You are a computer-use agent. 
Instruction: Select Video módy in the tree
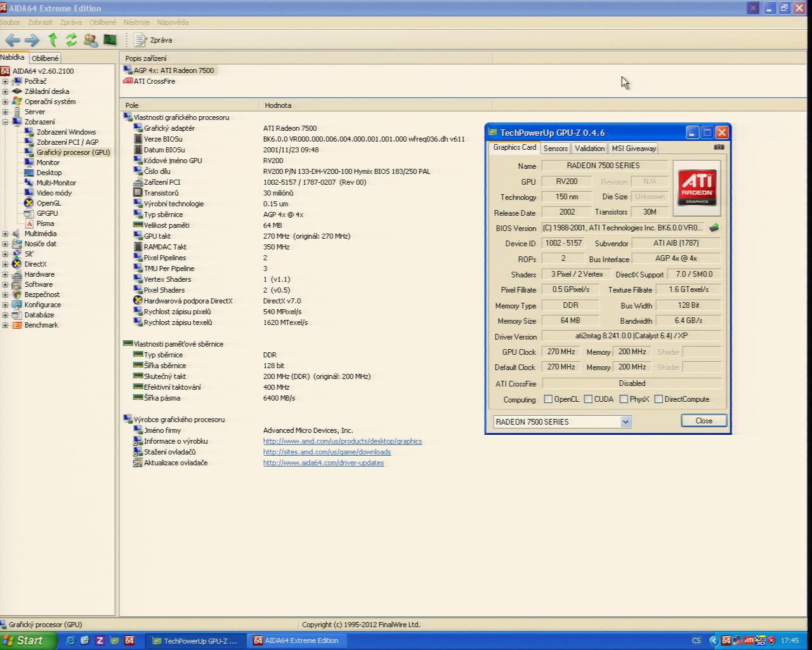click(54, 193)
